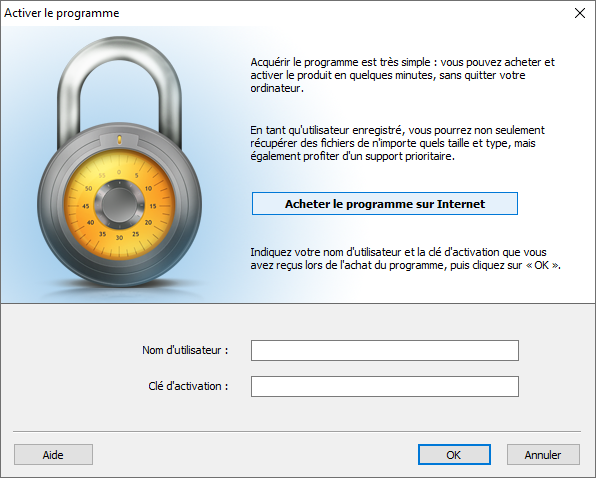Click the "Nom d'utilisateur :" label
The image size is (596, 478).
point(185,350)
